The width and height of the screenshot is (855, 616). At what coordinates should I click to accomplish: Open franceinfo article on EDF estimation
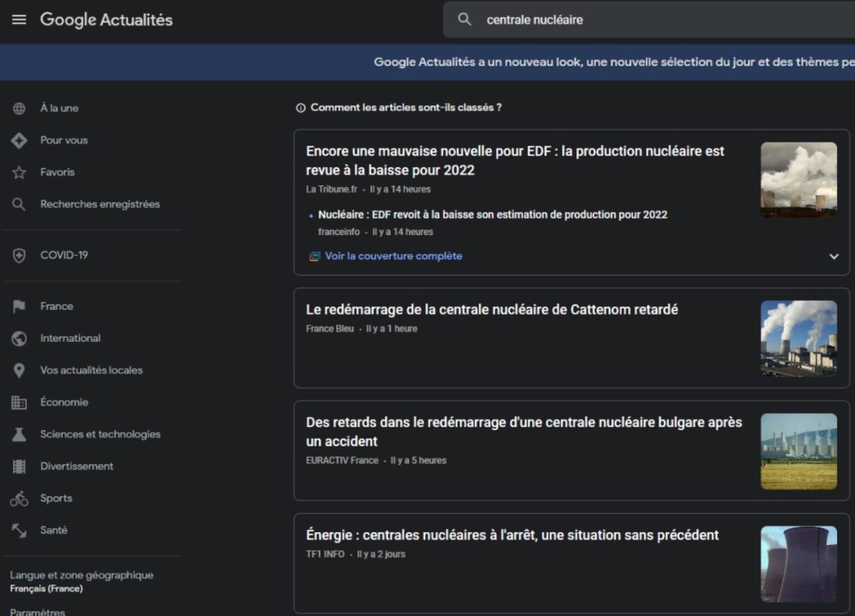[x=492, y=215]
